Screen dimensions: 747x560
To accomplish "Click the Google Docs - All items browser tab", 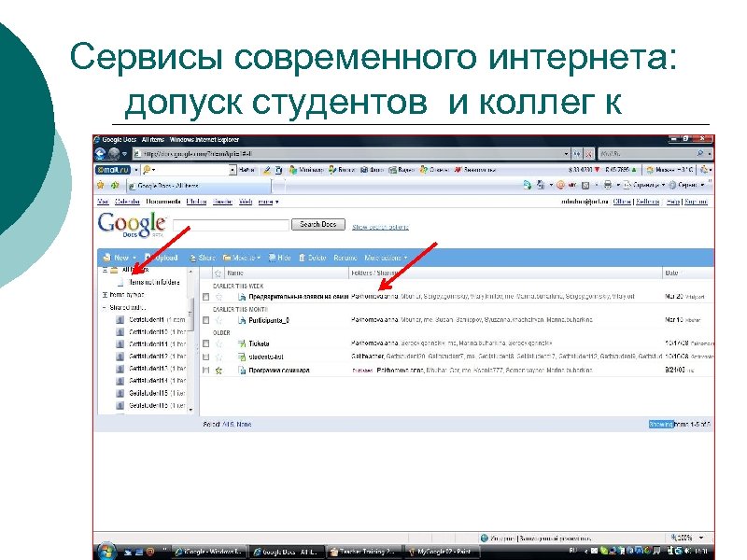I will point(199,186).
